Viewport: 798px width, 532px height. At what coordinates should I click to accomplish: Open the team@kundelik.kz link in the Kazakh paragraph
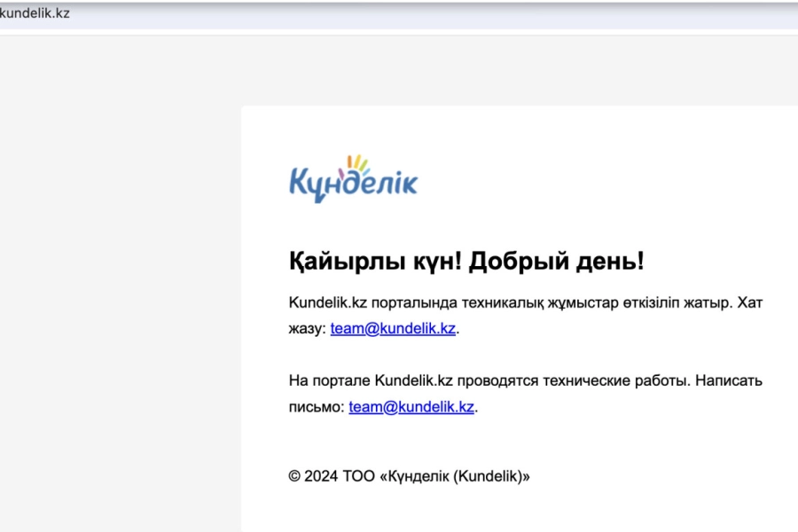point(393,327)
